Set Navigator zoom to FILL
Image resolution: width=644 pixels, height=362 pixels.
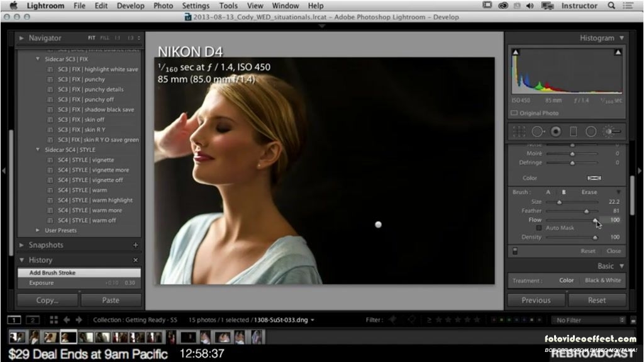tap(105, 38)
